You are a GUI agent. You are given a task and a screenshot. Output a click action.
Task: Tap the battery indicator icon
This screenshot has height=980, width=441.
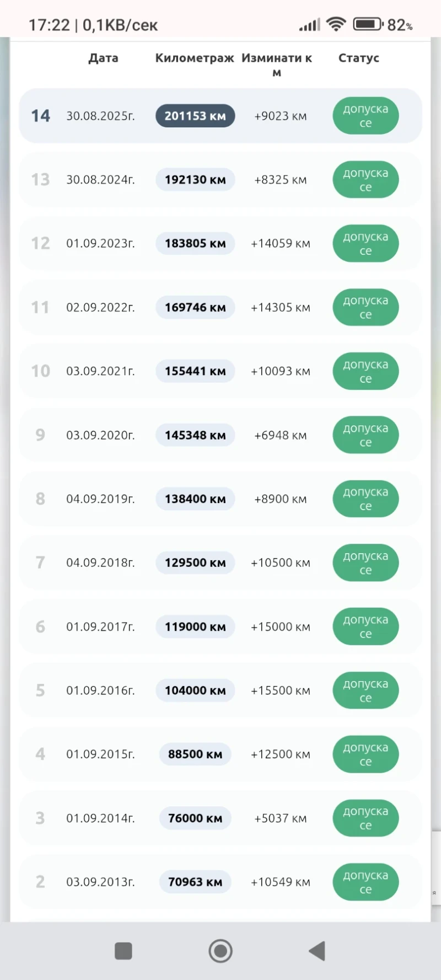(x=368, y=24)
